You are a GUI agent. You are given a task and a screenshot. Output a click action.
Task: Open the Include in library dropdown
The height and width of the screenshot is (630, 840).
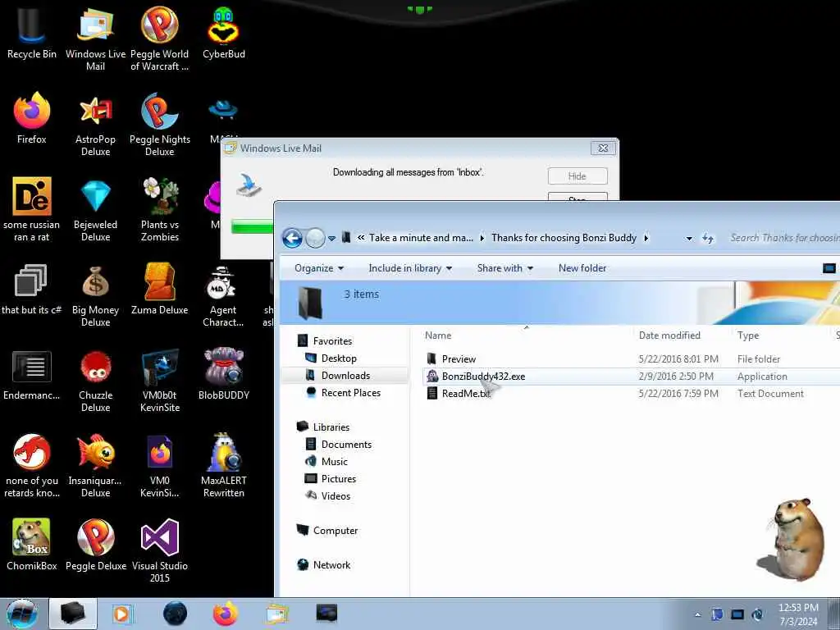tap(410, 268)
